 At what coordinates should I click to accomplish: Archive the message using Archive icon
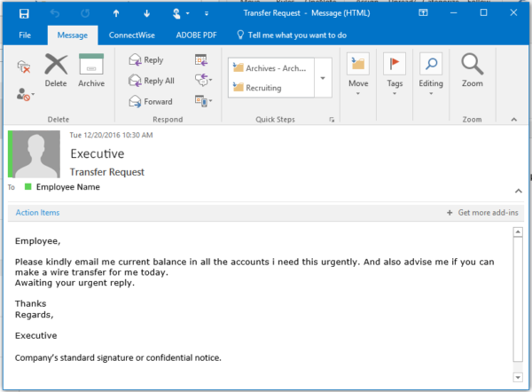[91, 71]
